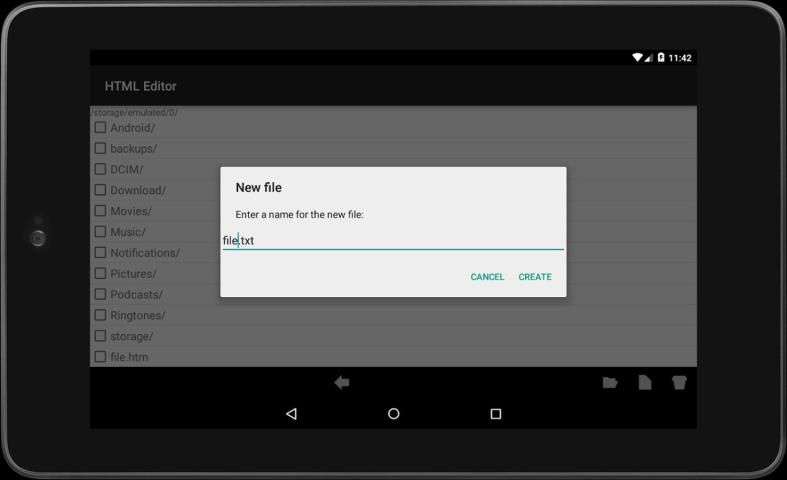Click the delete trash icon

(679, 382)
